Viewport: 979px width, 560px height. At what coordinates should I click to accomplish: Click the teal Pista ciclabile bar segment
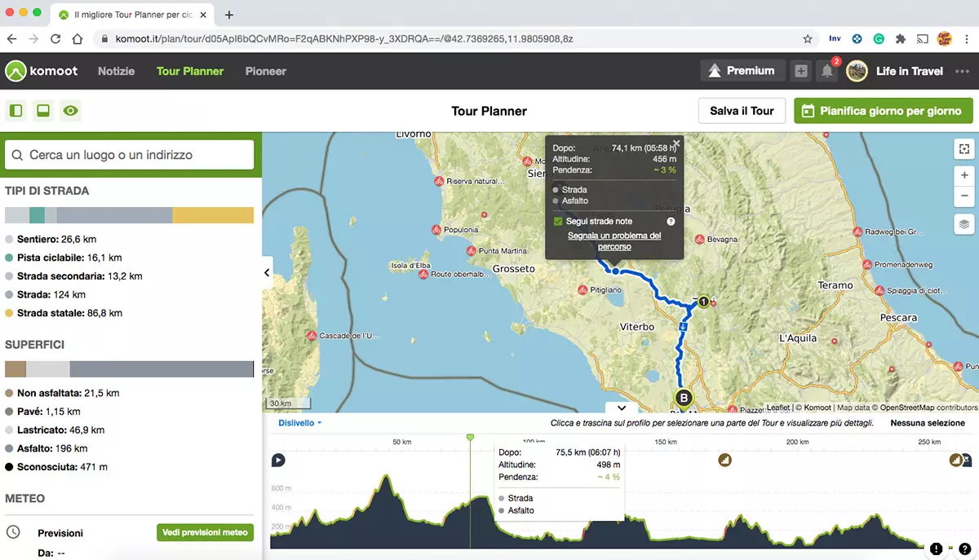(37, 215)
